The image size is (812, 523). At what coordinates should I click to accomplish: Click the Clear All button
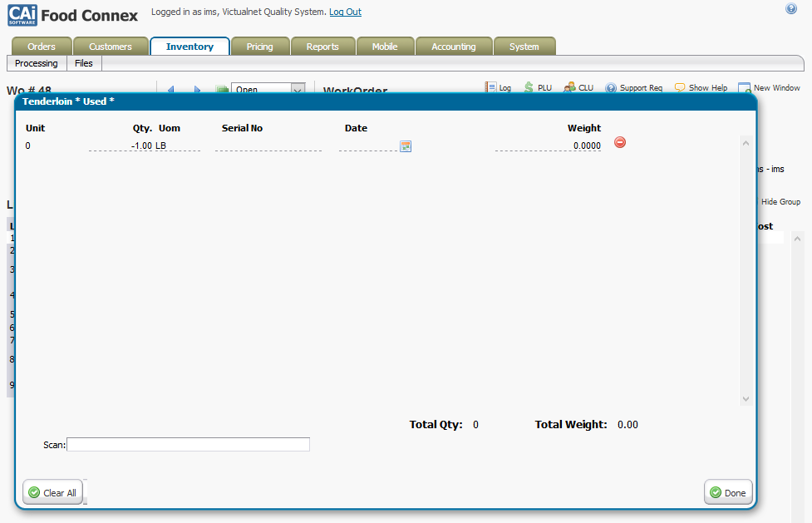pyautogui.click(x=53, y=492)
